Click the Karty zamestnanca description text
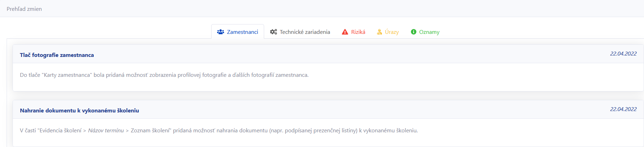This screenshot has height=147, width=644. 67,75
